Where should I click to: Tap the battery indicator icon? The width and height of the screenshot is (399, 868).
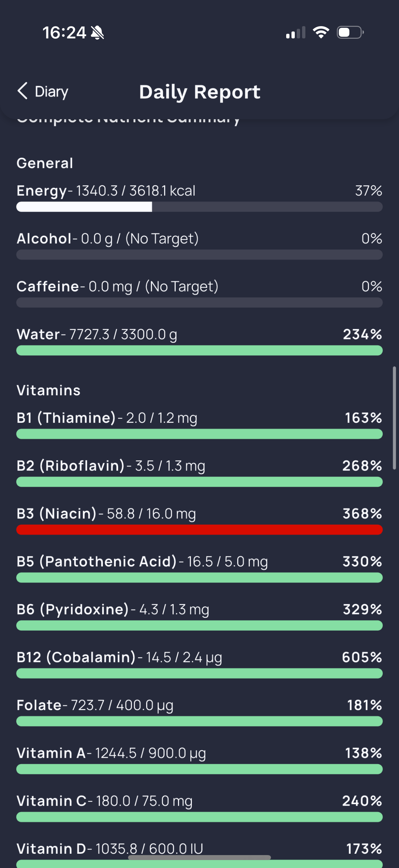[350, 33]
